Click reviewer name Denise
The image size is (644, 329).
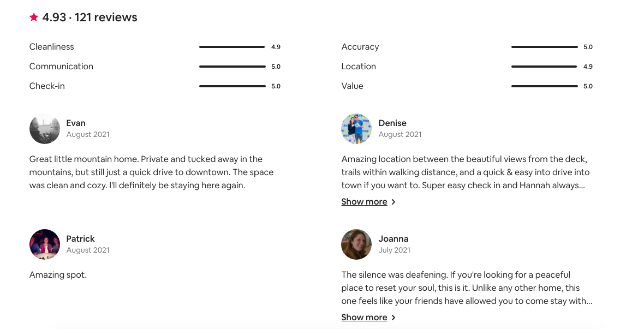392,123
